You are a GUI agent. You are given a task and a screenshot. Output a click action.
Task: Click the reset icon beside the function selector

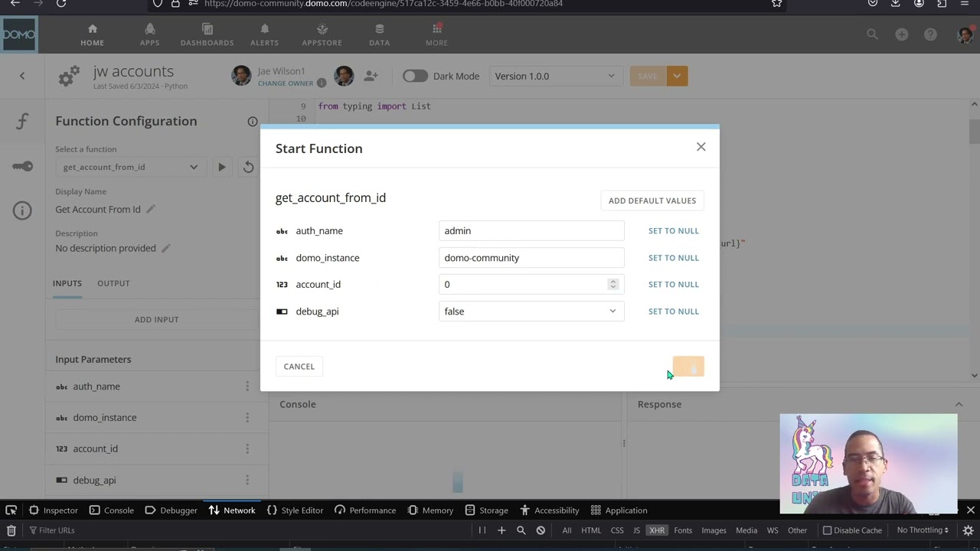tap(248, 167)
